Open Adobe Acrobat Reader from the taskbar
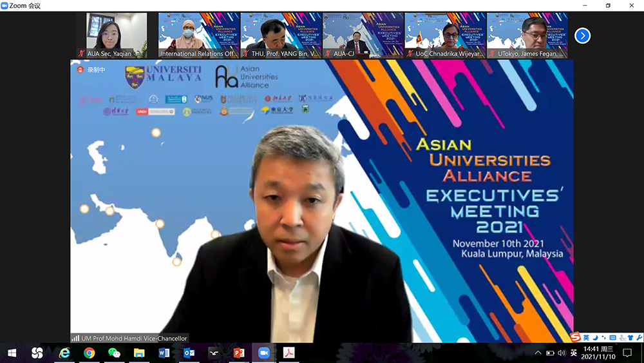Viewport: 644px width, 363px height. click(x=289, y=353)
